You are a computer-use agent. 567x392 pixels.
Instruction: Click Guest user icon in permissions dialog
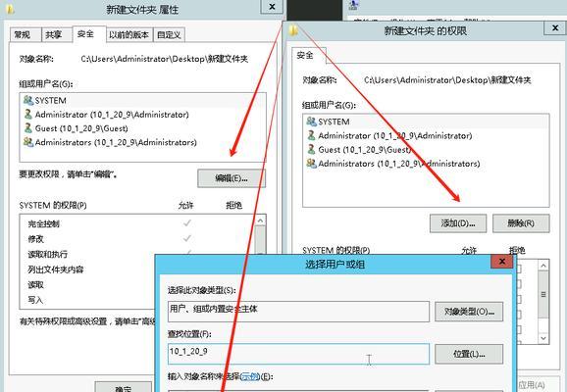311,149
